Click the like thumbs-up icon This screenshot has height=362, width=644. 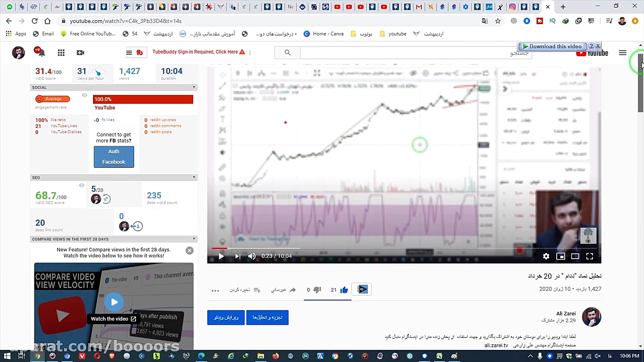[344, 290]
